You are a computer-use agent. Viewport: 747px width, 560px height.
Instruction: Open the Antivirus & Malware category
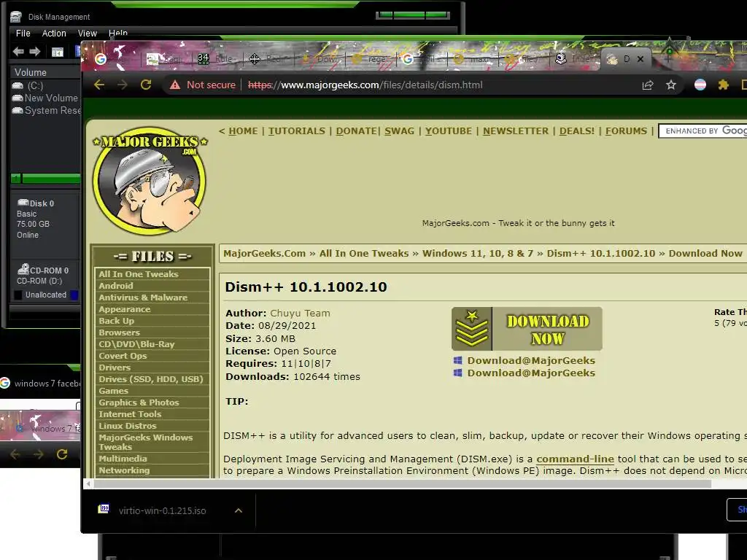(143, 297)
